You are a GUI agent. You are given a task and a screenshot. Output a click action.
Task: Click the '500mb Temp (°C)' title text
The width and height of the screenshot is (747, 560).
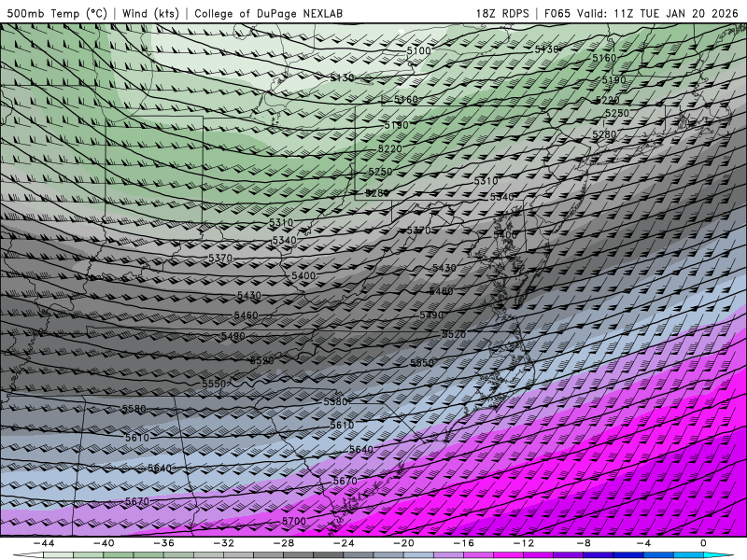click(x=57, y=13)
